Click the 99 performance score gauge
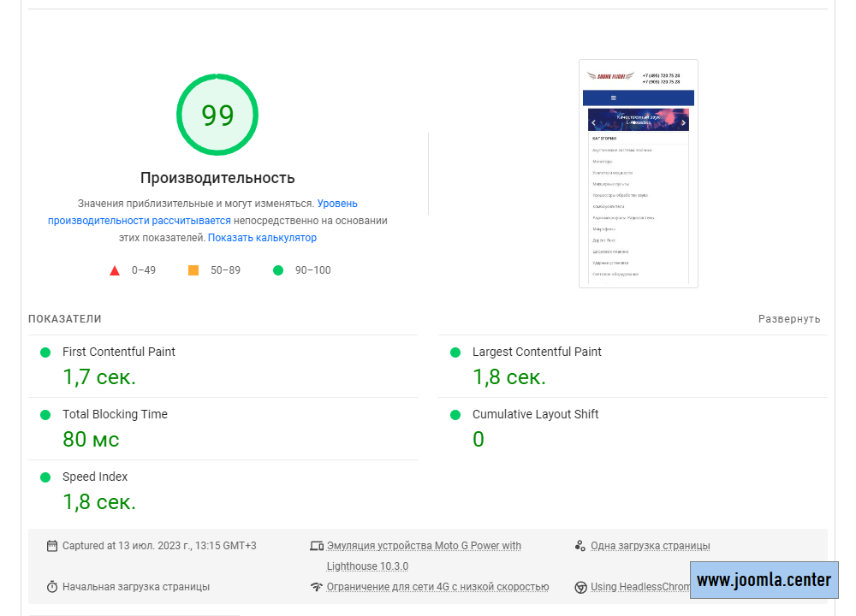 point(217,115)
